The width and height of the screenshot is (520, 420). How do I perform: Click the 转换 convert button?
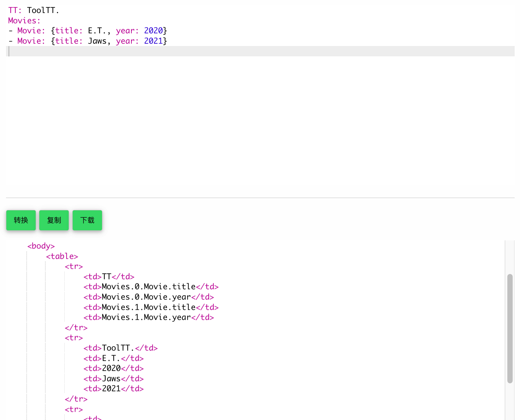[x=21, y=220]
